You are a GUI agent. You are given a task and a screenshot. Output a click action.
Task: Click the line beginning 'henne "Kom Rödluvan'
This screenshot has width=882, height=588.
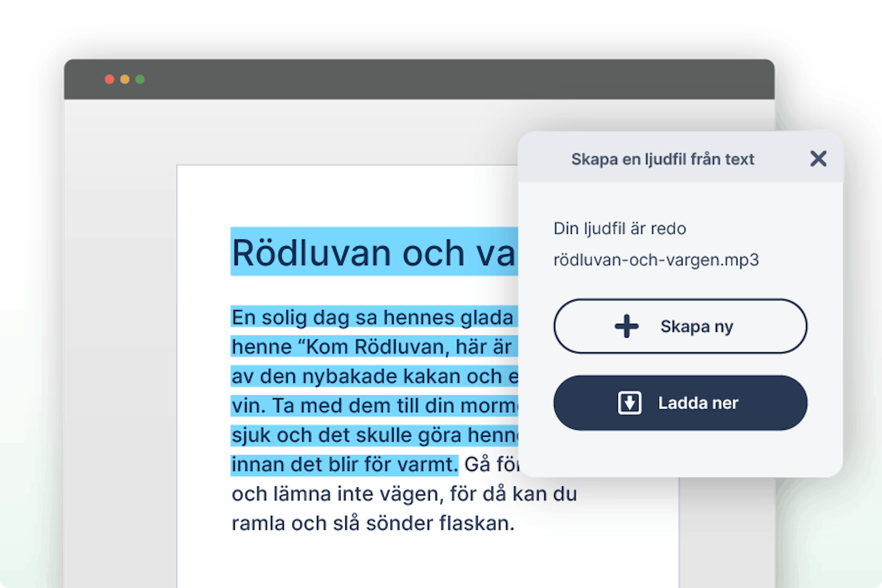click(371, 347)
